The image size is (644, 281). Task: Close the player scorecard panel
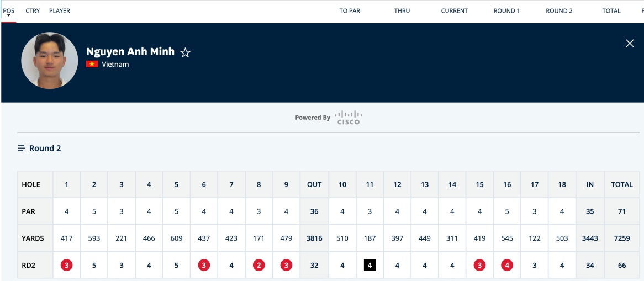coord(630,44)
